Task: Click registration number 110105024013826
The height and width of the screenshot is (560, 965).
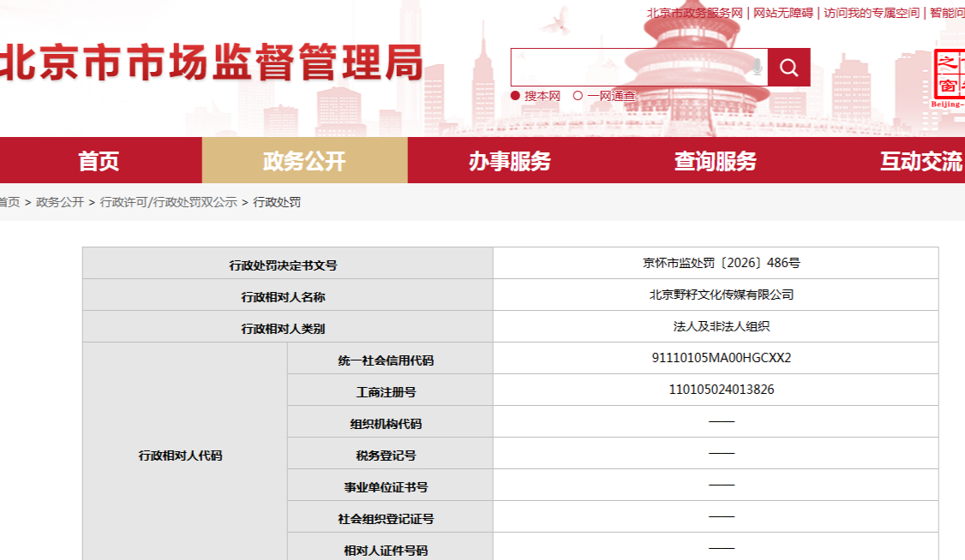Action: 722,390
